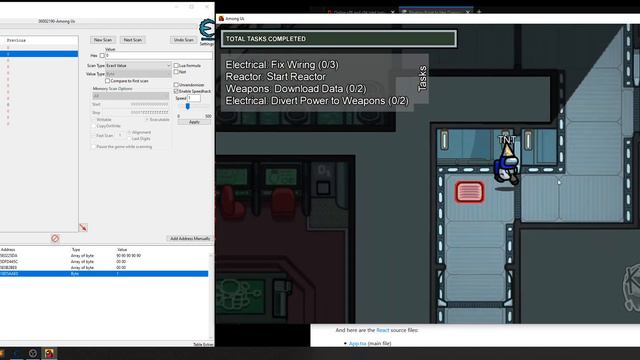The height and width of the screenshot is (360, 640).
Task: Open the Scan Type dropdown
Action: 138,65
